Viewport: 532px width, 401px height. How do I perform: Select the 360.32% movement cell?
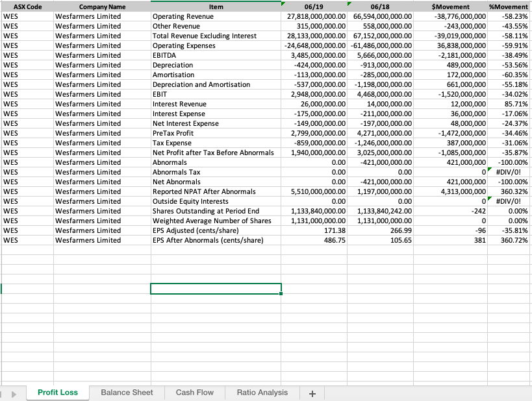point(508,192)
